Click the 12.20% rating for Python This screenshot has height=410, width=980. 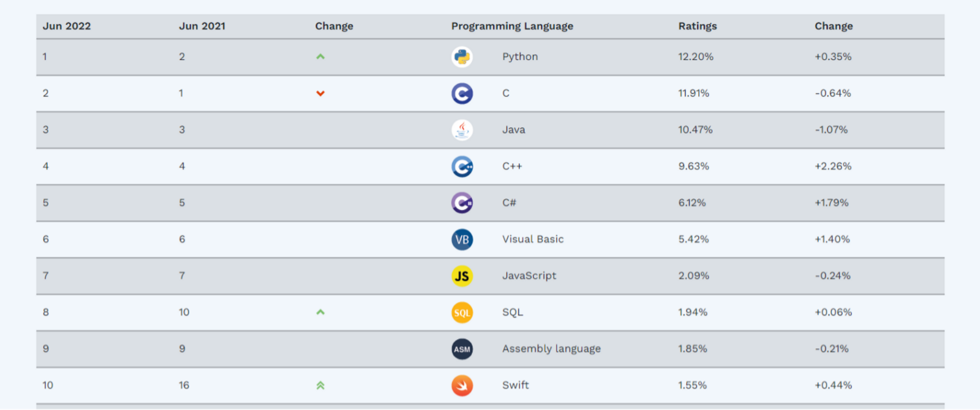[696, 56]
